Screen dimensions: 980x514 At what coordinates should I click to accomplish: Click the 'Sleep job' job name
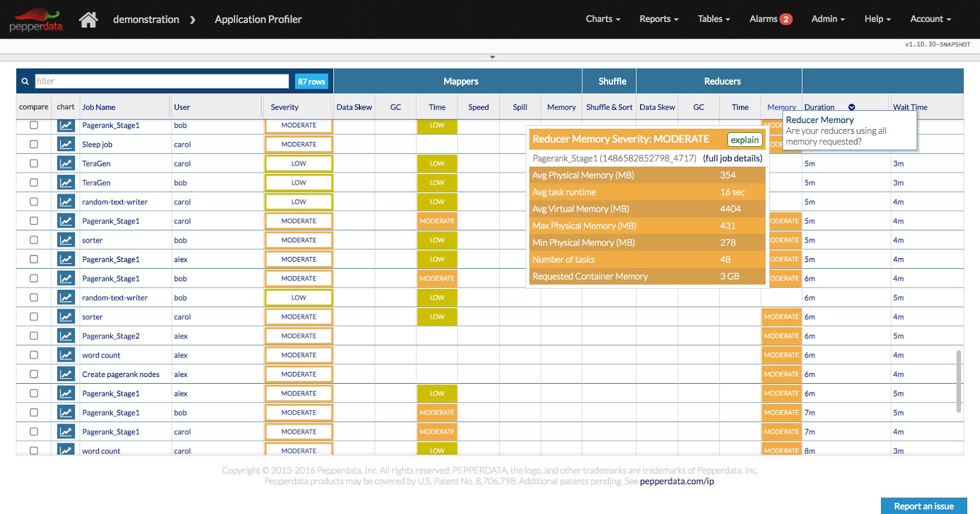pyautogui.click(x=97, y=144)
